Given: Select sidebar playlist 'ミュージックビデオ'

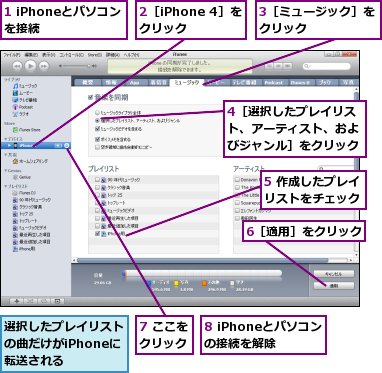Looking at the screenshot, I should pos(30,228).
